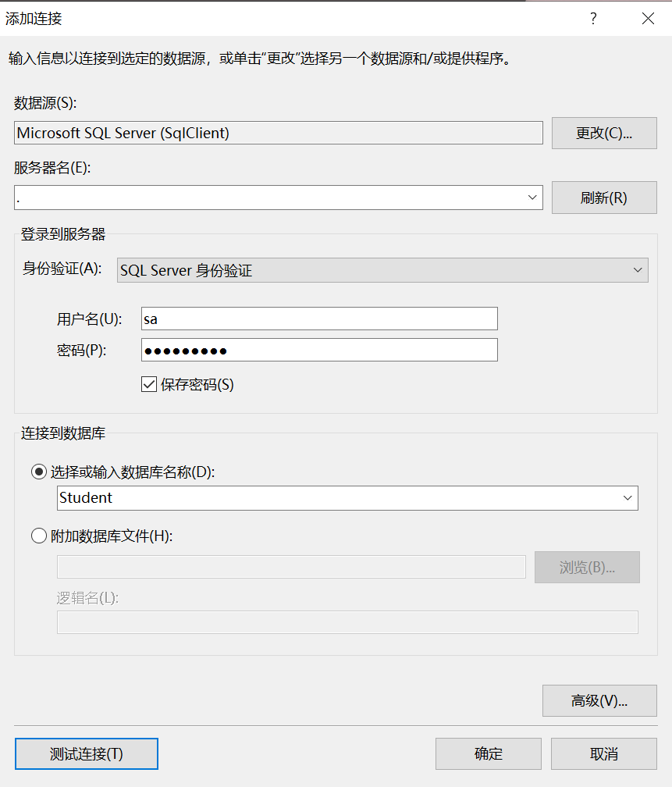The image size is (672, 787).
Task: Confirm the connection with 确定
Action: [x=488, y=753]
